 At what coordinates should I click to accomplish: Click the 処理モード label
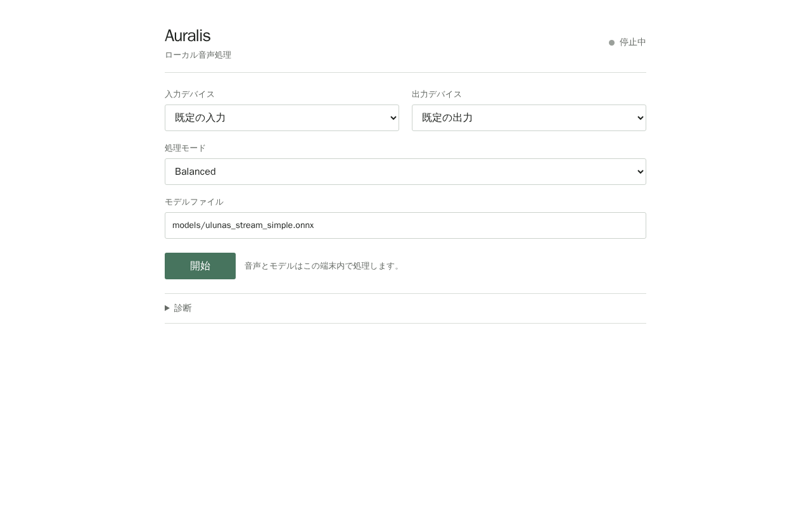(185, 148)
